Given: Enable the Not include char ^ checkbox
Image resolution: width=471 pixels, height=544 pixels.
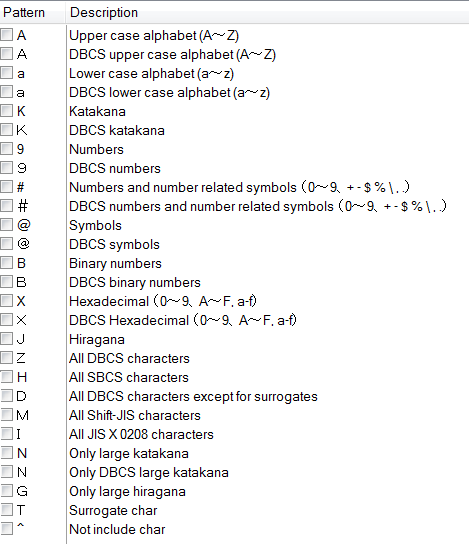Looking at the screenshot, I should point(6,529).
